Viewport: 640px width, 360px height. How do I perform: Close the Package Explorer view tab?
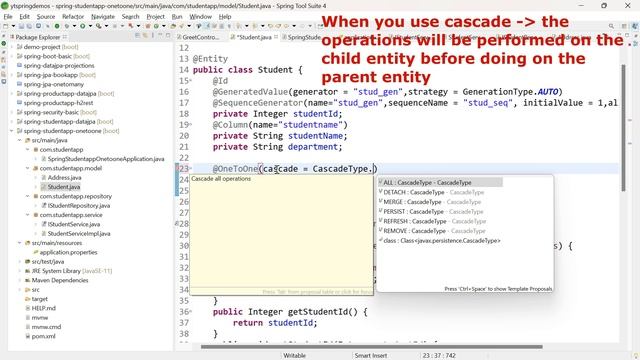pyautogui.click(x=64, y=37)
